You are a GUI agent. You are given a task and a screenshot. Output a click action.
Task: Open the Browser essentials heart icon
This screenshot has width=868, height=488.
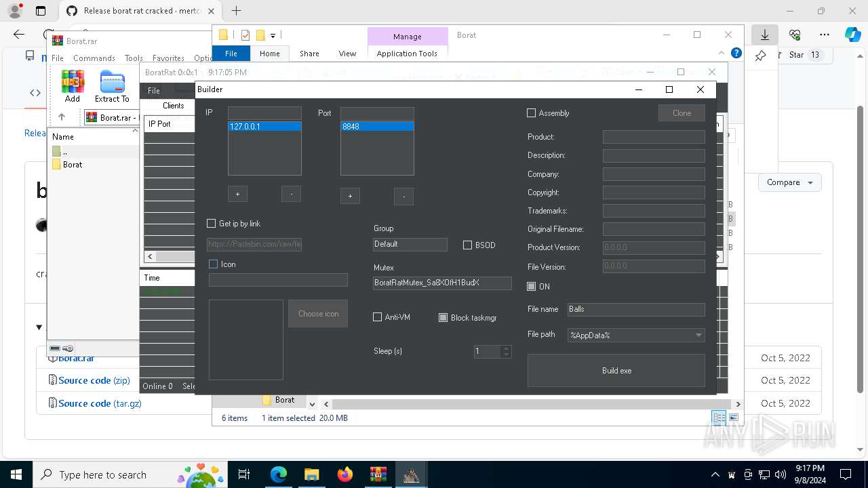coord(795,35)
